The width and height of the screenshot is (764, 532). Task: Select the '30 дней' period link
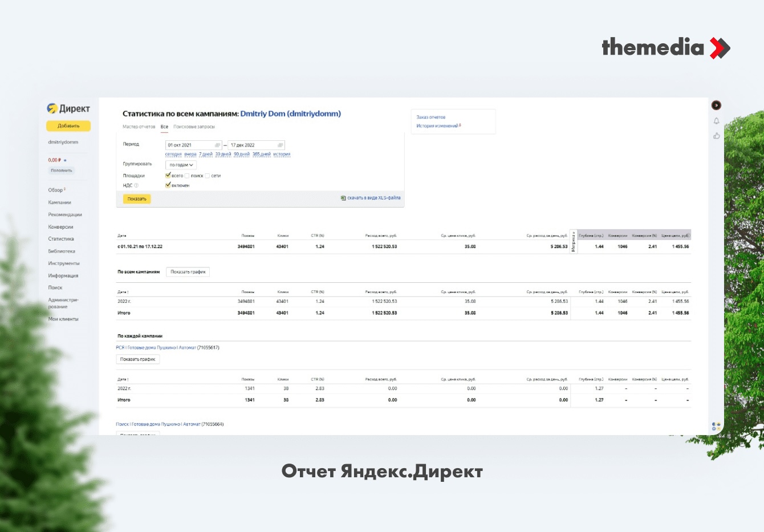point(223,154)
